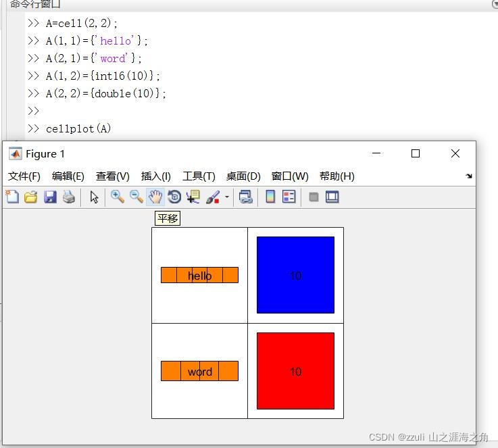This screenshot has height=448, width=498.
Task: Click the Link Plot icon
Action: (245, 197)
